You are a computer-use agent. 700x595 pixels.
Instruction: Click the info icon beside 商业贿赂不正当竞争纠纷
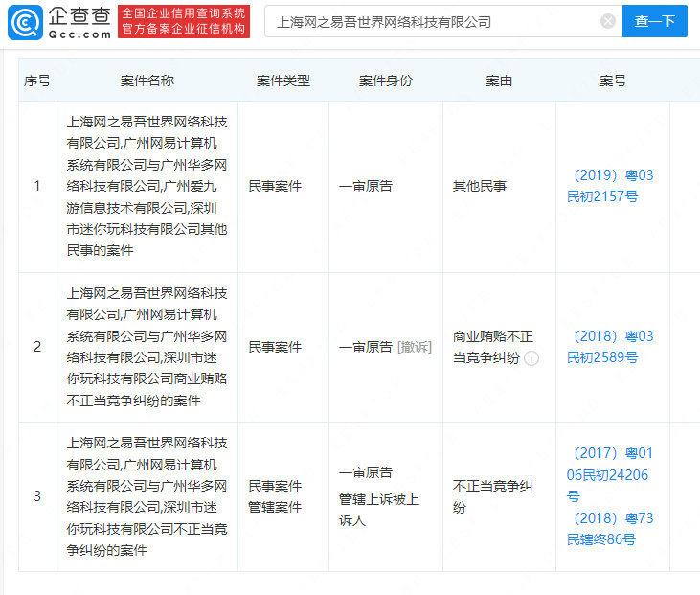tap(531, 358)
